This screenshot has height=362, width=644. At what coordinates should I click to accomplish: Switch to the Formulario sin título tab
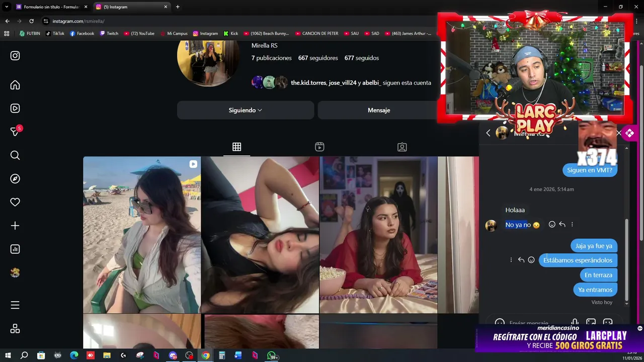click(x=52, y=7)
